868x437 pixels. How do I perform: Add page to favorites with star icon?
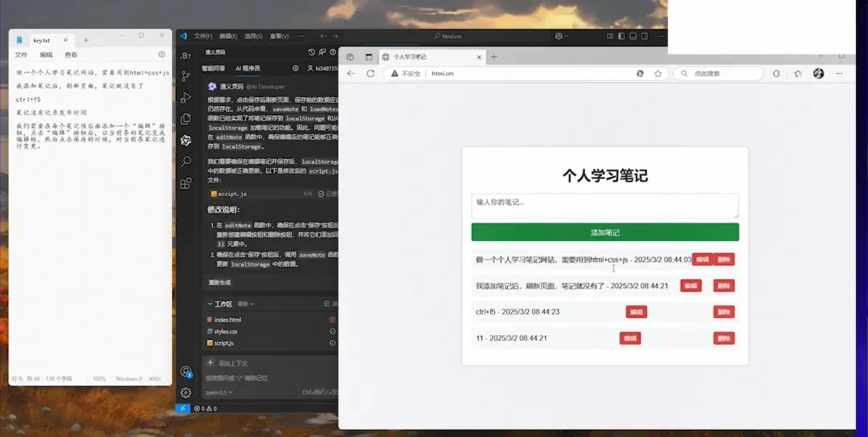pyautogui.click(x=657, y=73)
